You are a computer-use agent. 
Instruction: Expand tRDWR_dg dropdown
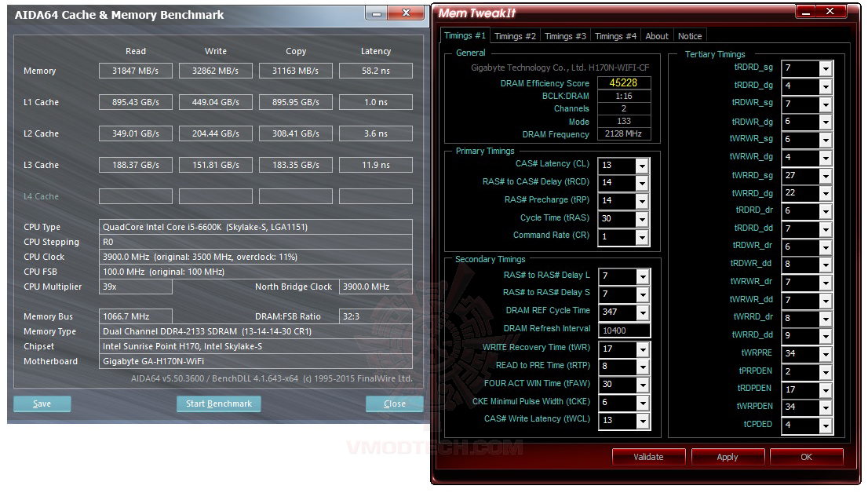826,122
